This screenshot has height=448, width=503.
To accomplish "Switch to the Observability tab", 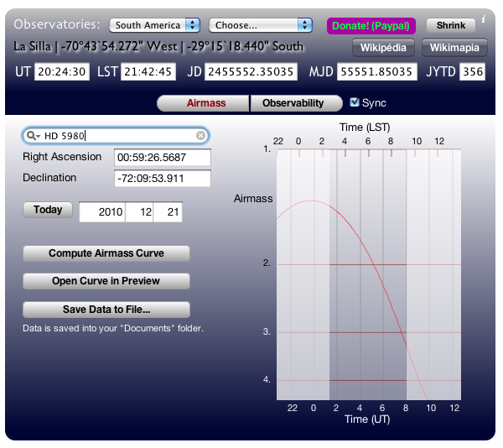I will [297, 103].
